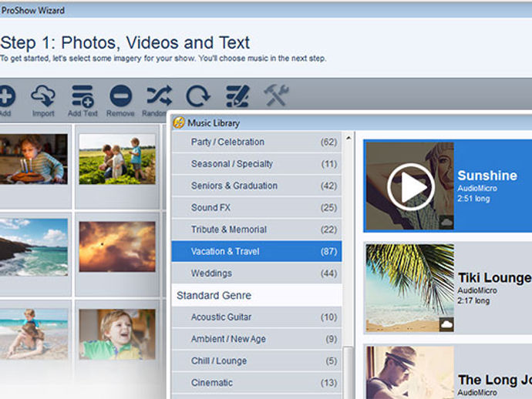Click the Music Library title icon

point(179,122)
